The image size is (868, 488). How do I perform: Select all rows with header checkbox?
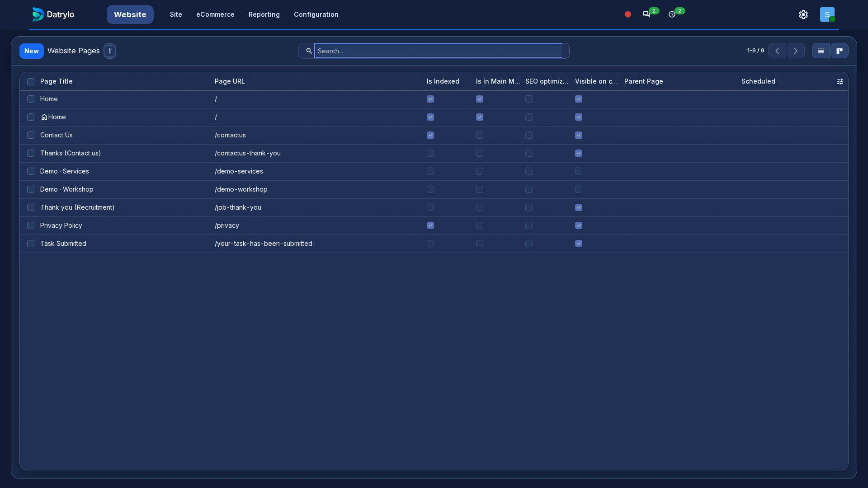click(x=31, y=82)
